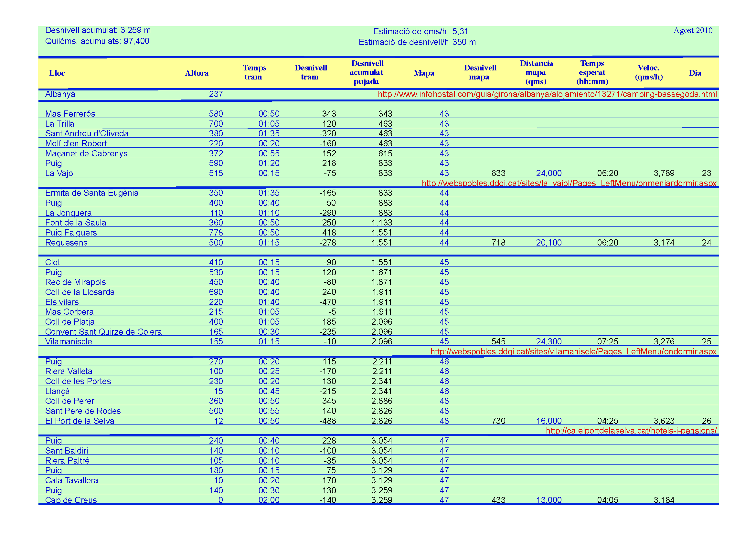Click the Desnivell tram column header
Screen dimensions: 756x534
311,72
